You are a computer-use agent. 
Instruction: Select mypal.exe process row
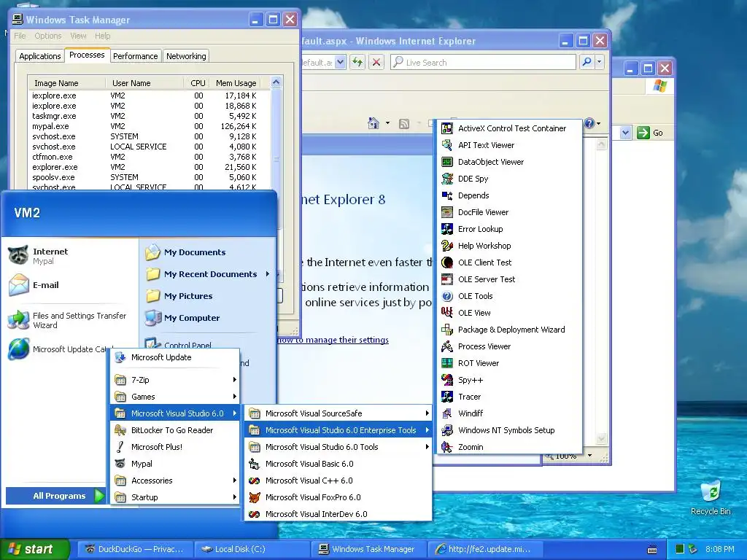[149, 126]
